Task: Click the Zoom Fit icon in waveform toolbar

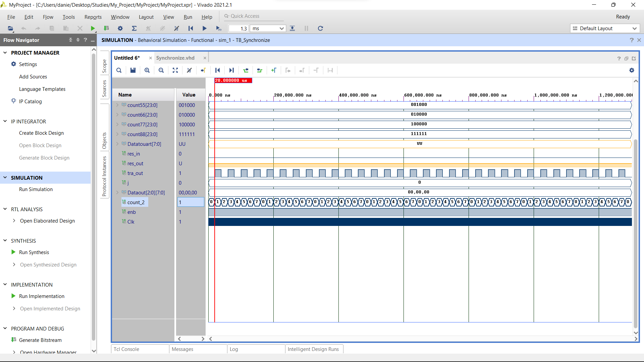Action: coord(175,70)
